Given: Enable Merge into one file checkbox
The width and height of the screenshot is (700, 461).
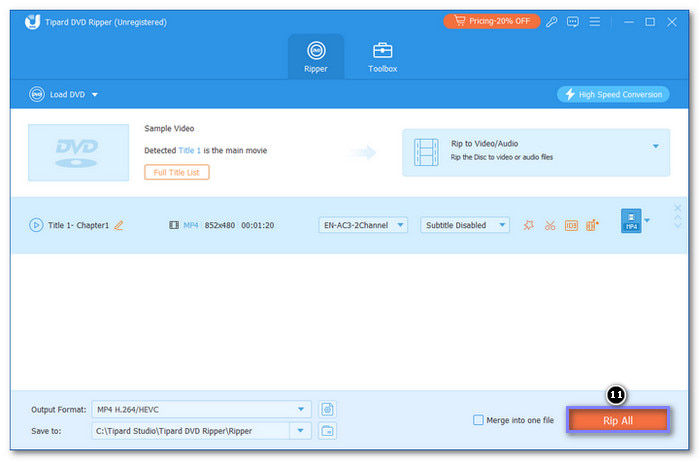Looking at the screenshot, I should pos(478,420).
